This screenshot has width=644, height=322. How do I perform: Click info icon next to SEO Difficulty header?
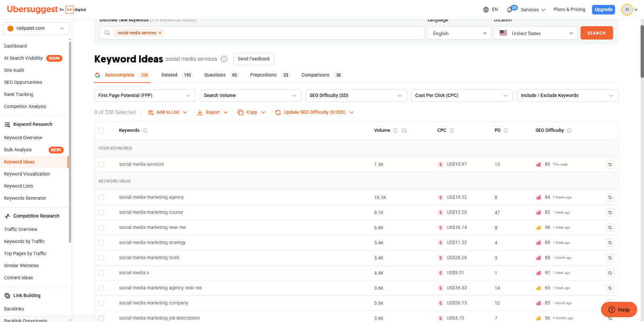[x=569, y=131]
